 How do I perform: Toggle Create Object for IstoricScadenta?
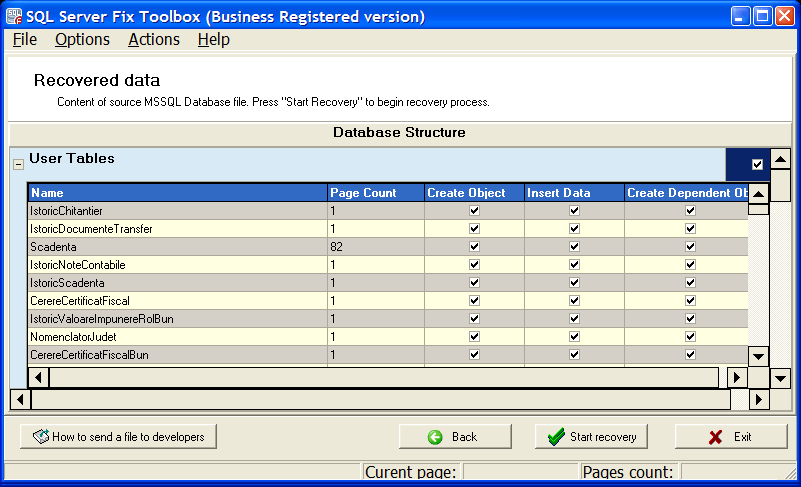tap(474, 283)
